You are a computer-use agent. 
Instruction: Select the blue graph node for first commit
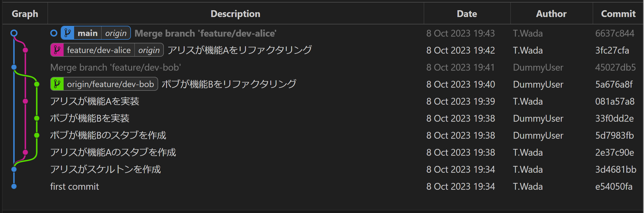click(14, 186)
